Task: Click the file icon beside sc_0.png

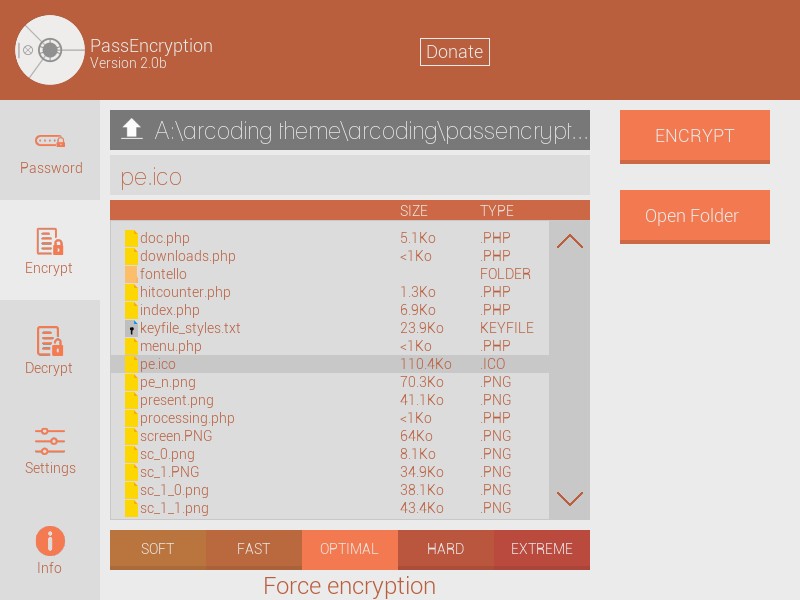Action: pyautogui.click(x=131, y=454)
